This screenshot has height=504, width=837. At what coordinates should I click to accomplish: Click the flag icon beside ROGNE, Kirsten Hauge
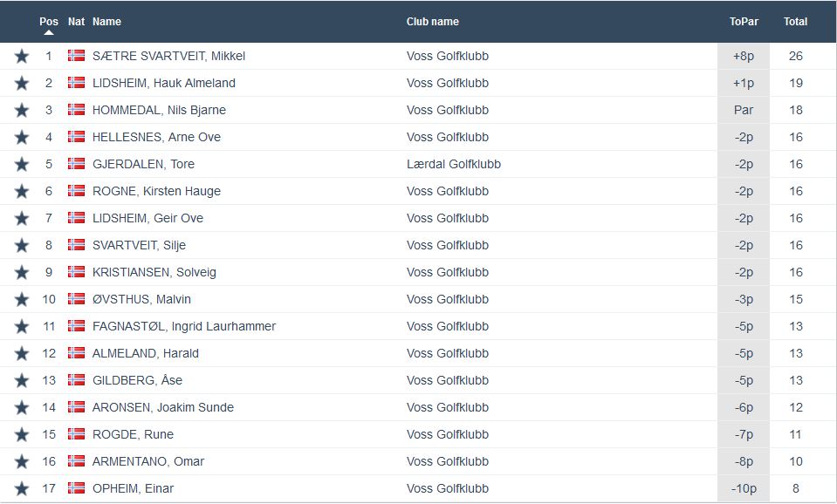77,191
